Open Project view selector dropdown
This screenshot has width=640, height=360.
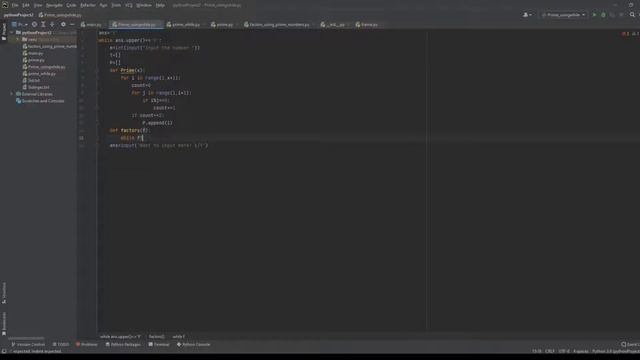click(x=20, y=24)
